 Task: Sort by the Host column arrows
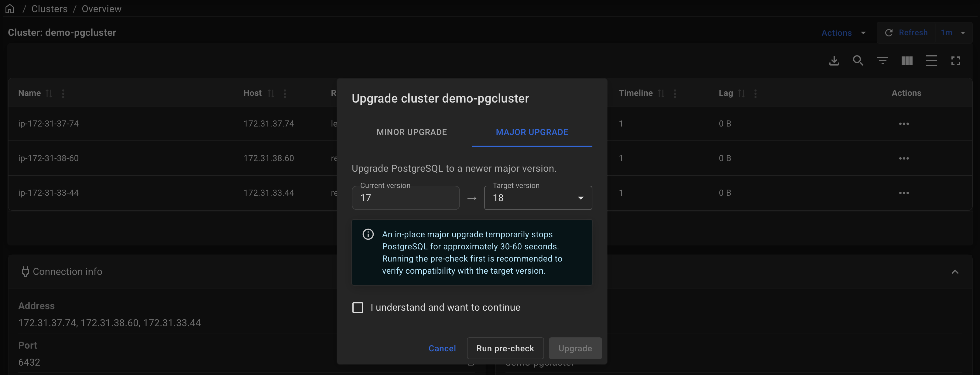(x=271, y=93)
